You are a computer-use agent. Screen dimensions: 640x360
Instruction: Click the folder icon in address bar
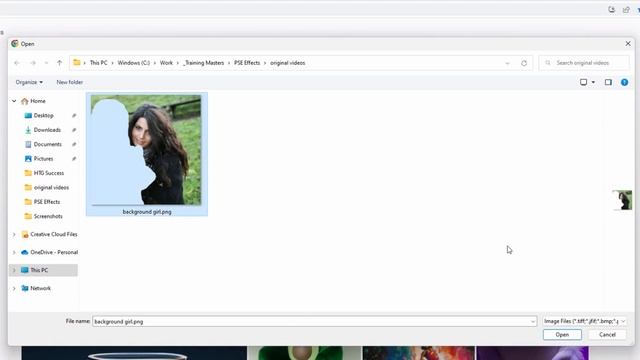[77, 63]
